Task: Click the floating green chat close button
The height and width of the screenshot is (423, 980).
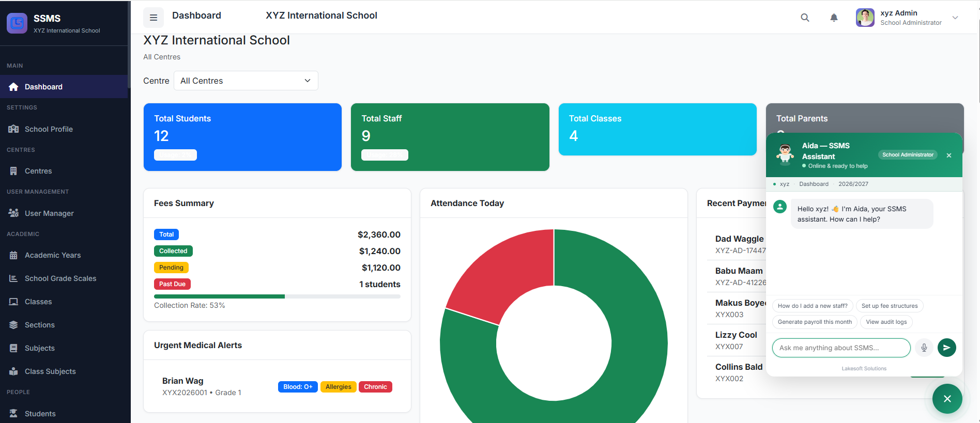Action: (947, 399)
